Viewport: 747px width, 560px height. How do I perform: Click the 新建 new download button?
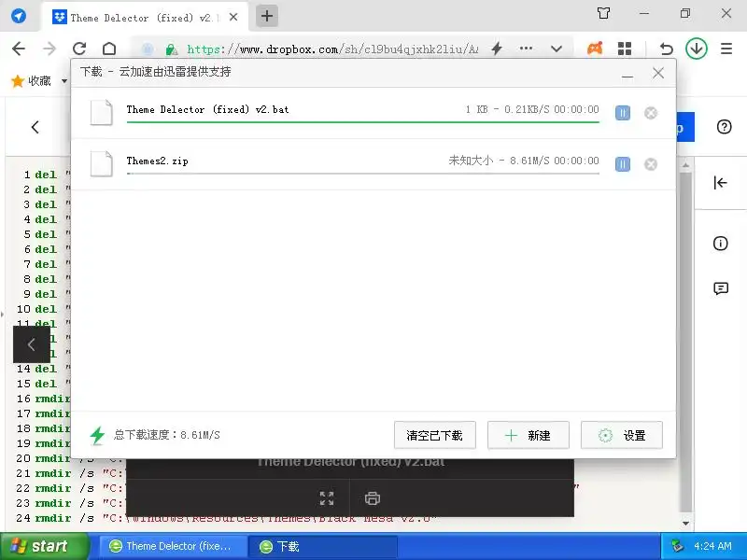[x=528, y=435]
